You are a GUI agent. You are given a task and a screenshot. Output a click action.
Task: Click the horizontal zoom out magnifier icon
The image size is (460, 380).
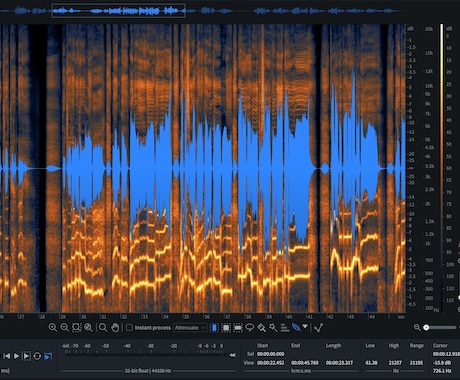[417, 327]
